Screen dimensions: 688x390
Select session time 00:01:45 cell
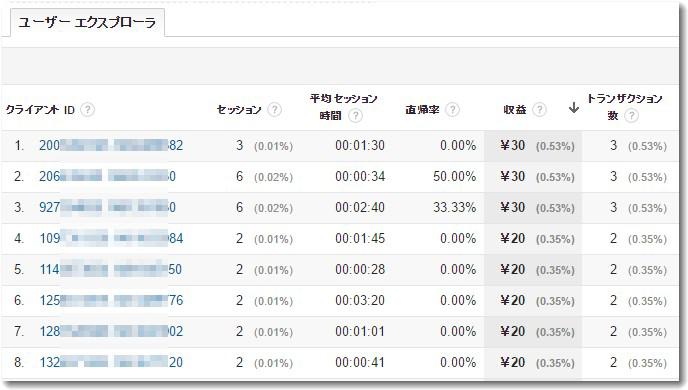(360, 238)
